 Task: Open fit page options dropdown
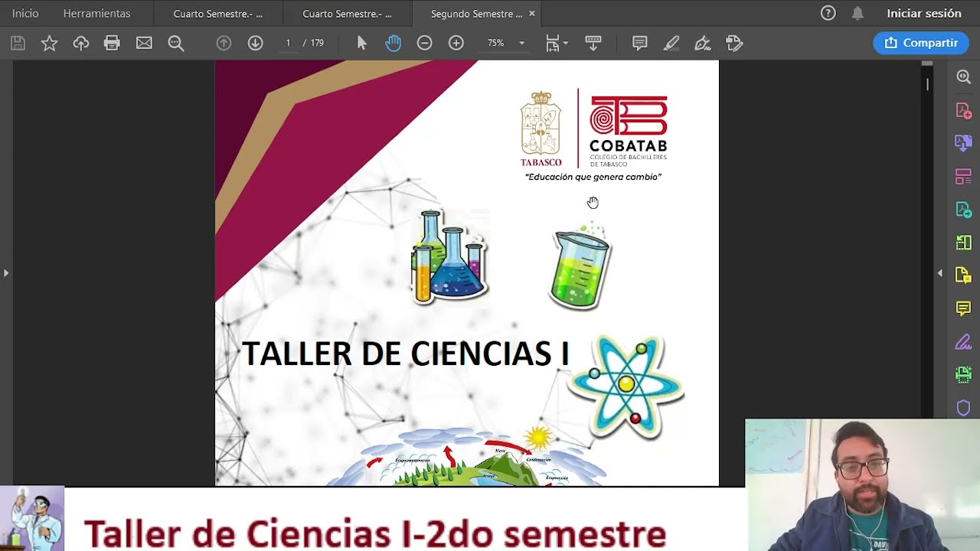click(557, 44)
